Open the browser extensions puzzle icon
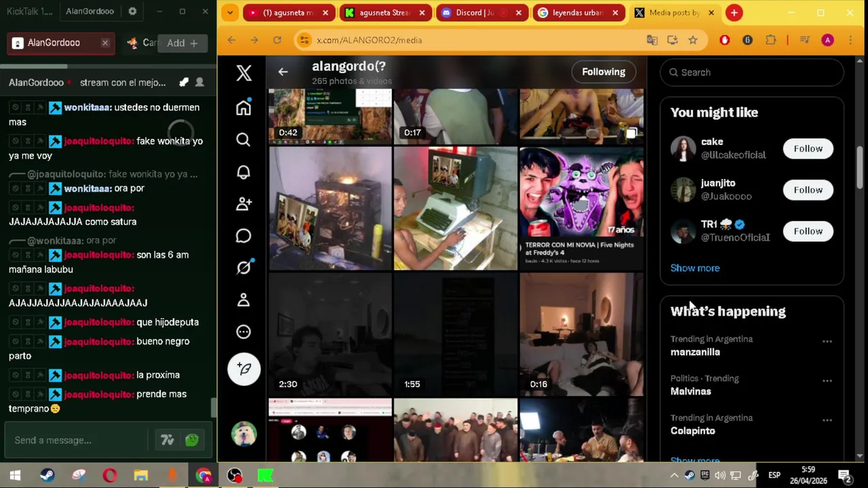Screen dimensions: 868x488 click(770, 40)
